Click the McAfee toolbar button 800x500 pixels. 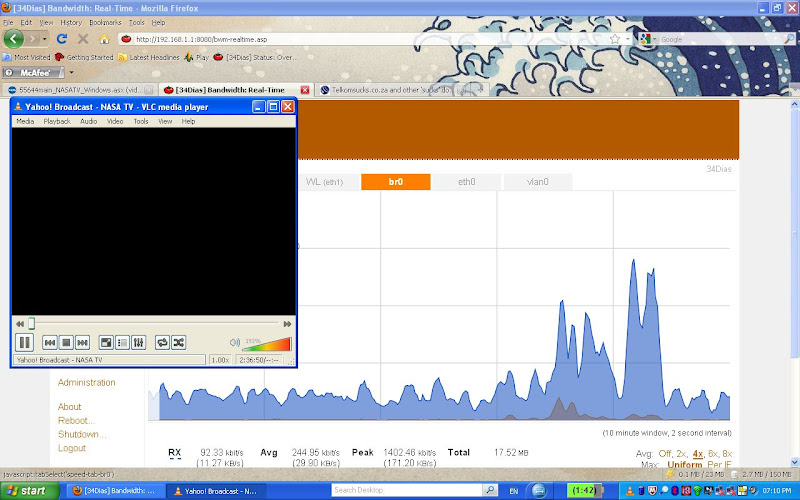33,72
